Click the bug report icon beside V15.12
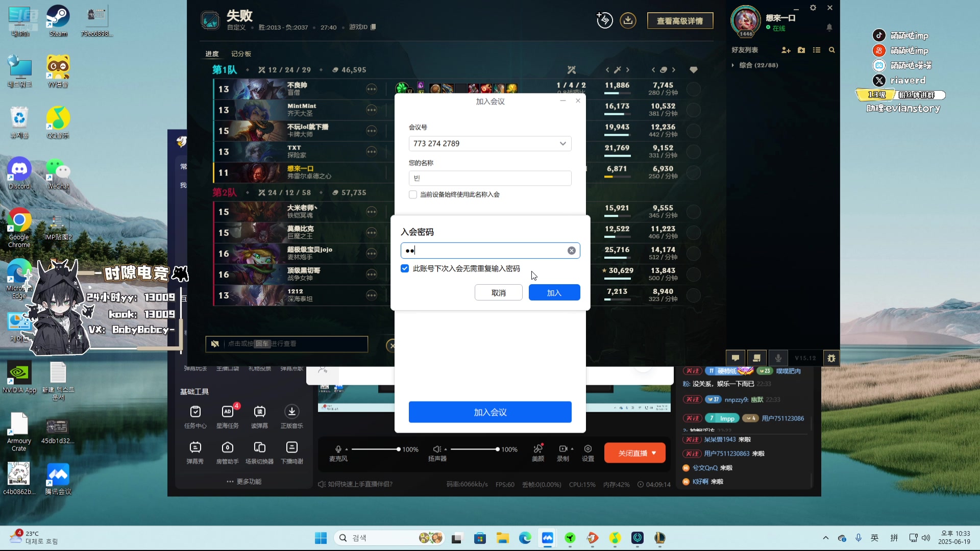The image size is (980, 551). click(831, 358)
